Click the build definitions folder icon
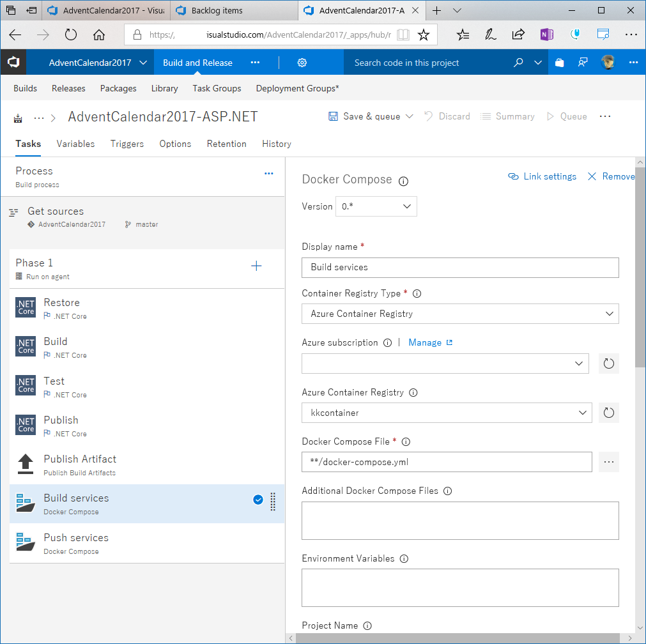646x644 pixels. point(18,118)
